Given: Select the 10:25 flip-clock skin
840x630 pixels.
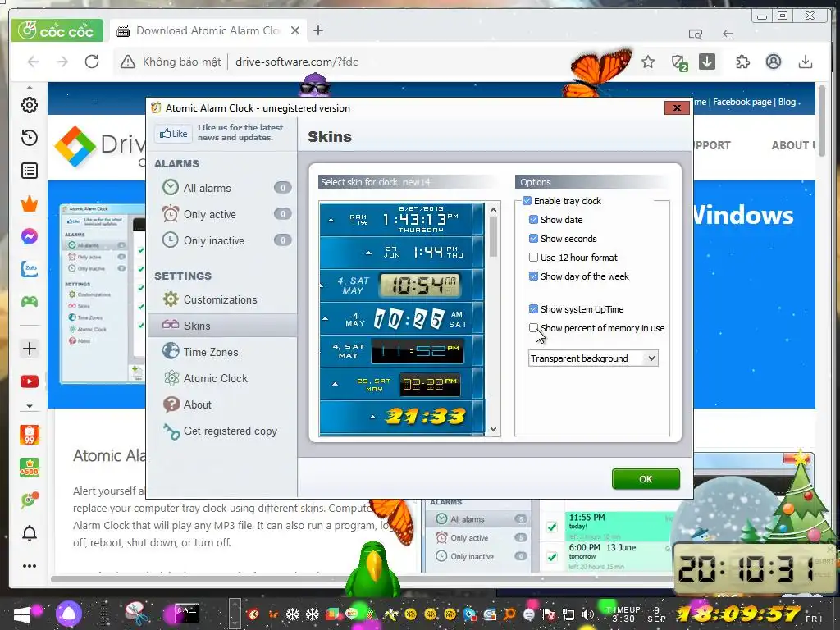Looking at the screenshot, I should pos(402,318).
